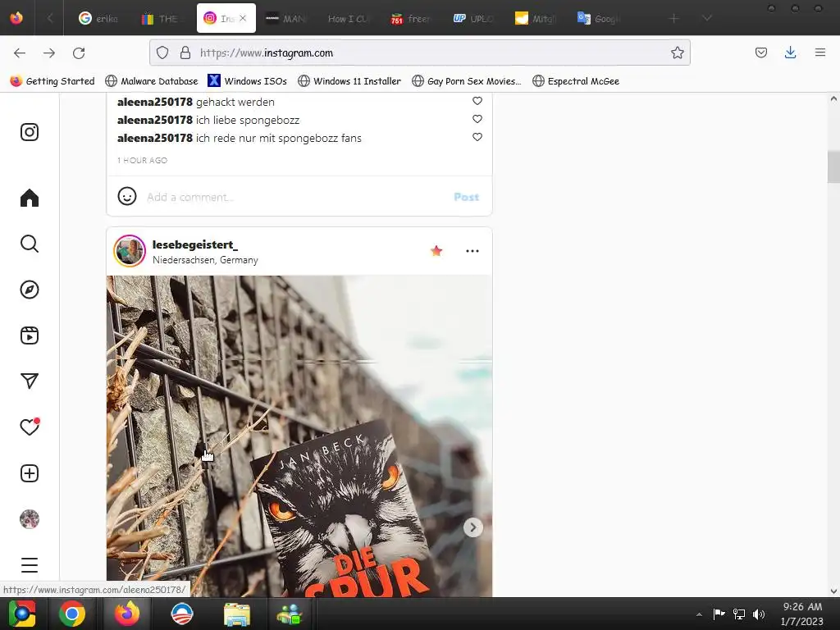Create a new post with plus icon

(30, 473)
